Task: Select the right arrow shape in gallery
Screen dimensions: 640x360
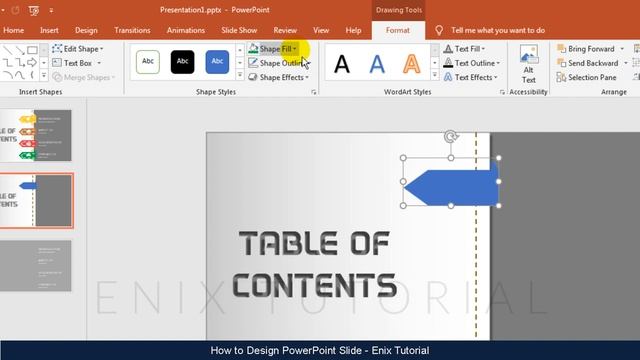Action: [32, 62]
